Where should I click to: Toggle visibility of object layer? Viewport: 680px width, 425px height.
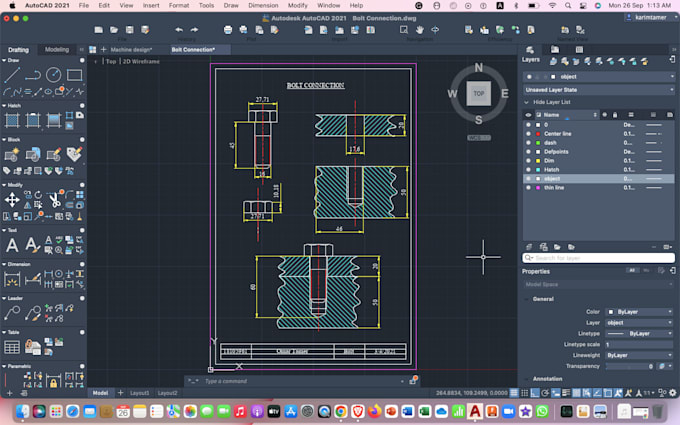tap(528, 179)
